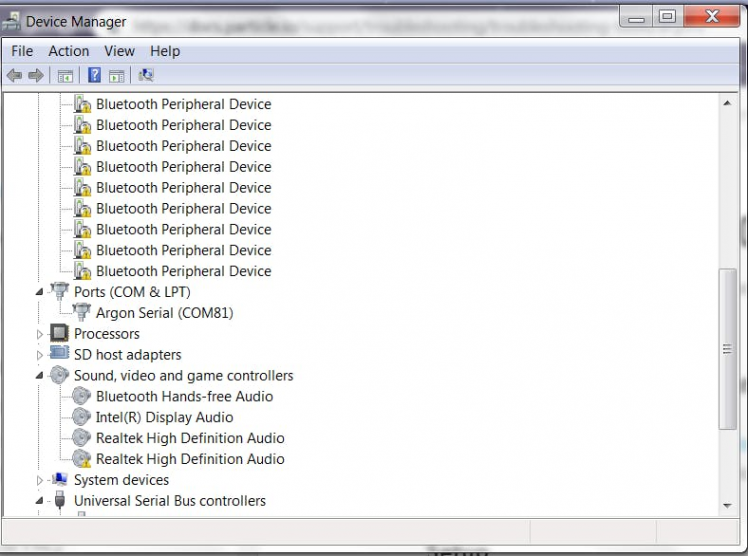The width and height of the screenshot is (748, 556).
Task: Open the Help question-mark toolbar icon
Action: tap(94, 75)
